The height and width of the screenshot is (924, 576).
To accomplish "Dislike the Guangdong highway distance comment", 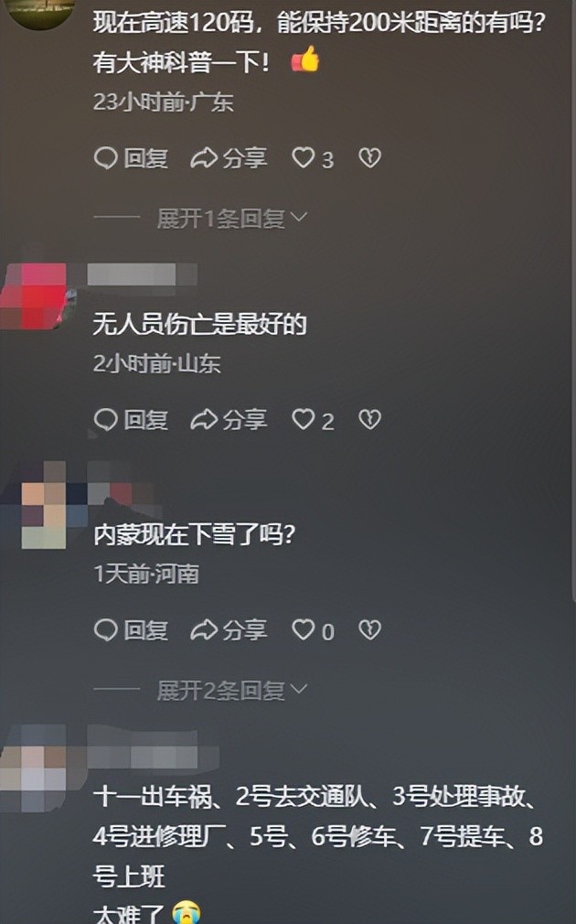I will [370, 158].
